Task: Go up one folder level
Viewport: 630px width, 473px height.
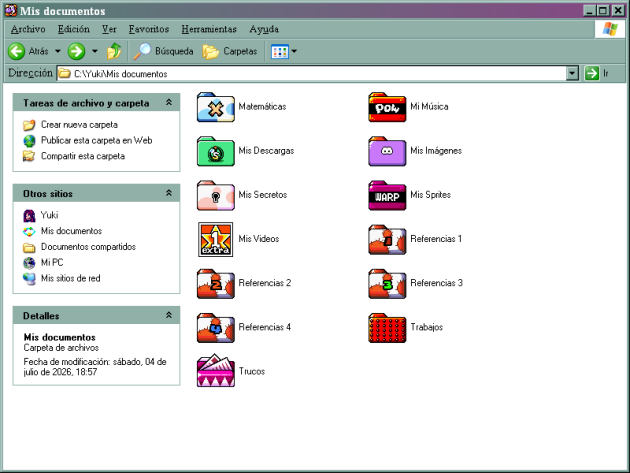Action: [x=114, y=51]
